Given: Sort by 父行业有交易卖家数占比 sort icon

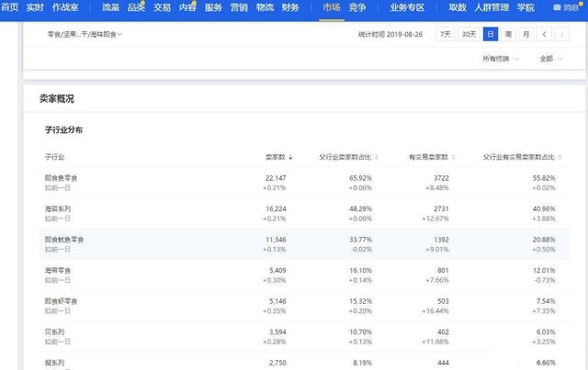Looking at the screenshot, I should click(560, 157).
